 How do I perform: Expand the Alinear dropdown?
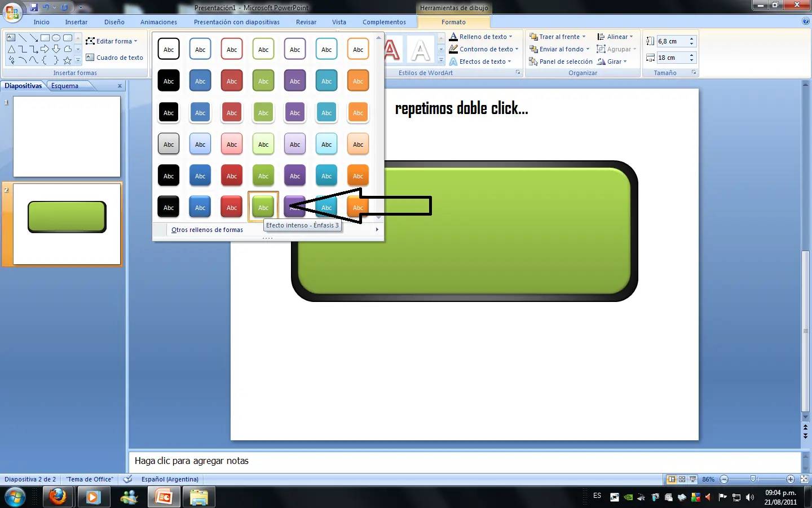(615, 37)
